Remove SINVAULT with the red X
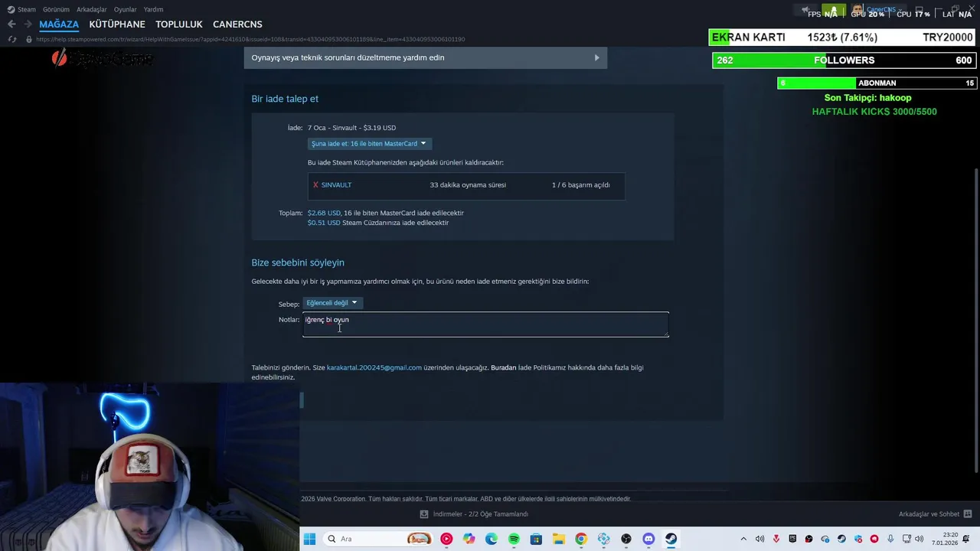 (x=315, y=184)
